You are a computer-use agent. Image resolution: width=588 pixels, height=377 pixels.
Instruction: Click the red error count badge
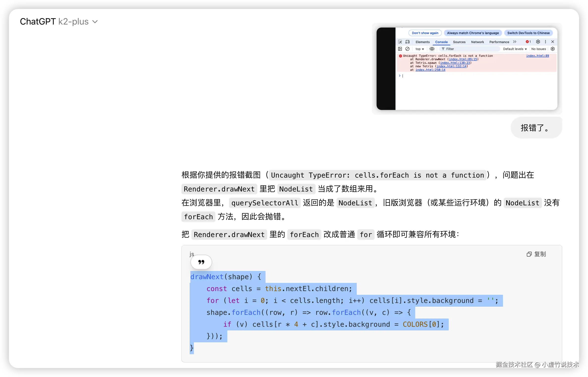528,42
